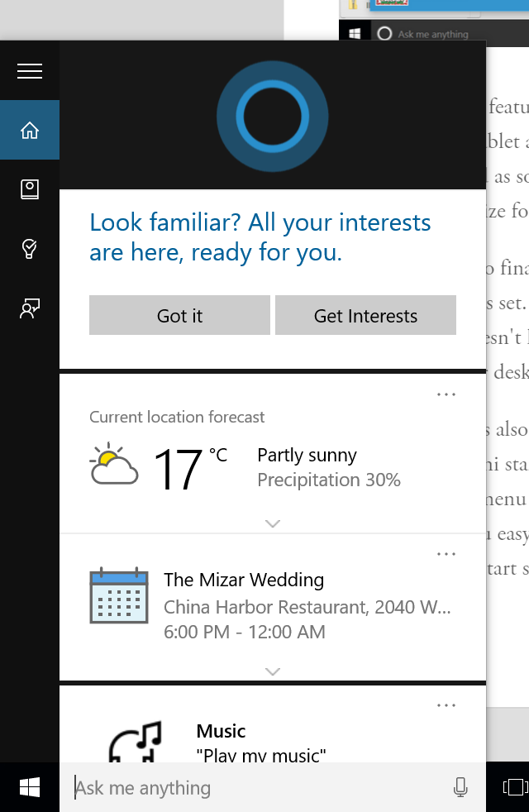529x812 pixels.
Task: Select the Home icon in Cortana sidebar
Action: coord(30,130)
